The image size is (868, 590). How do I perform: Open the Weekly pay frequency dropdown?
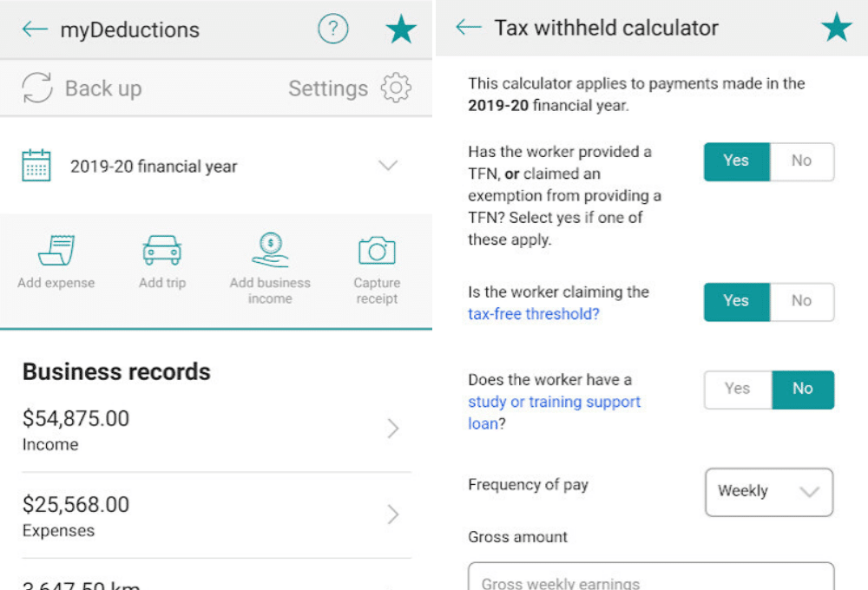[x=769, y=492]
